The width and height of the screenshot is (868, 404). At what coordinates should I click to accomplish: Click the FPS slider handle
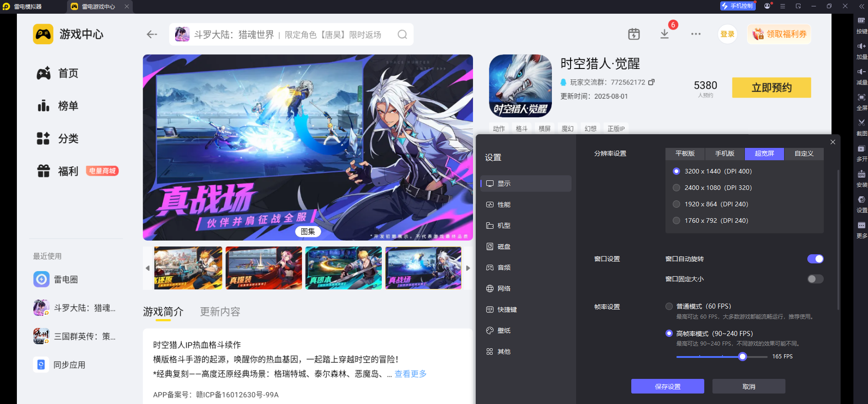(743, 357)
